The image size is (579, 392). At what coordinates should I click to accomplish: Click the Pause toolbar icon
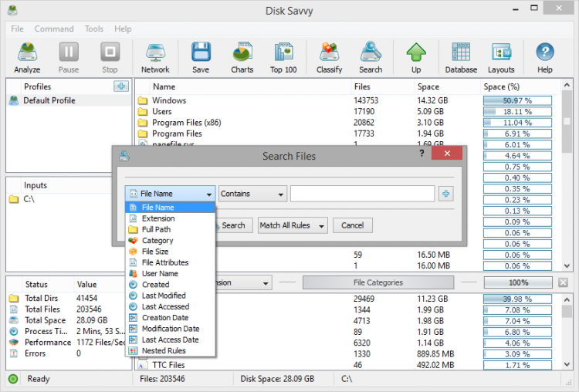69,58
